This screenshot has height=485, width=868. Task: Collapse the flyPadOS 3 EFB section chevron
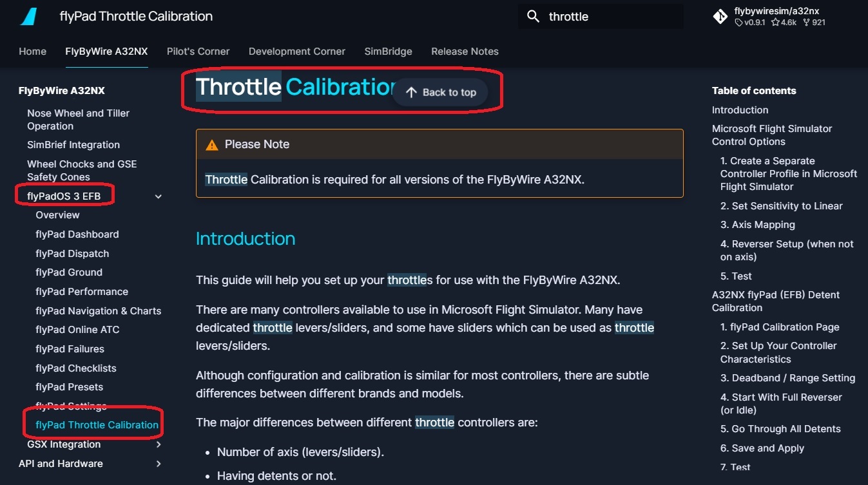pyautogui.click(x=159, y=196)
